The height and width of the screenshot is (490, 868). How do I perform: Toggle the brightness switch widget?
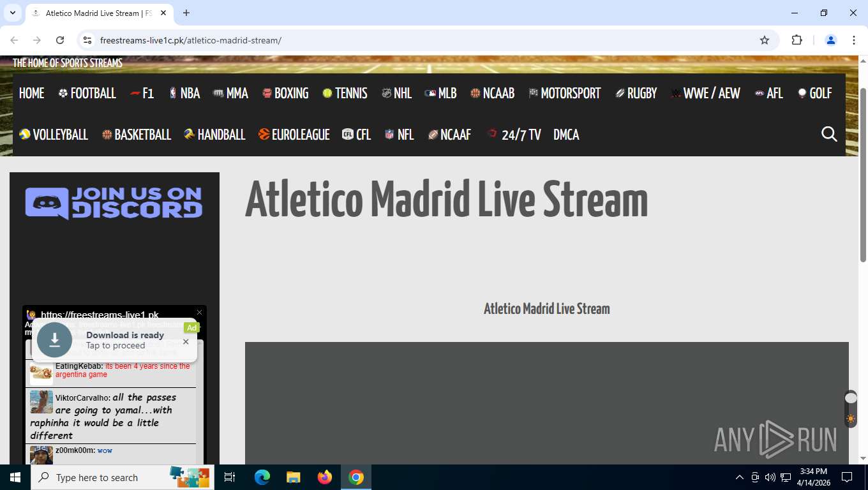tap(851, 408)
